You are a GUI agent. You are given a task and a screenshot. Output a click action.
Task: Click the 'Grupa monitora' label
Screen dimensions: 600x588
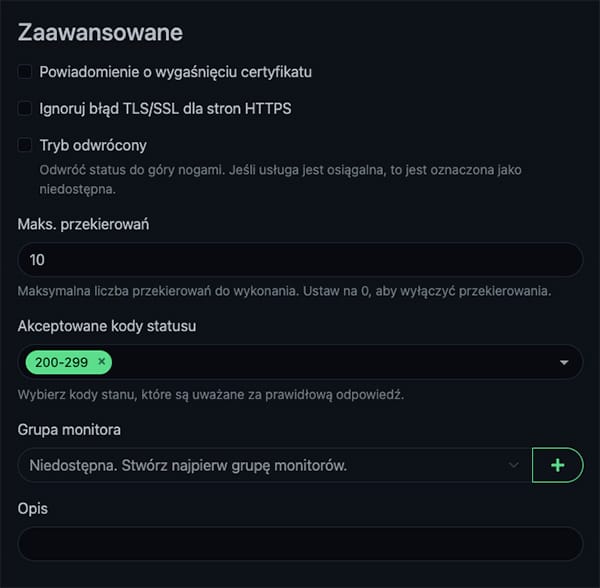point(71,429)
